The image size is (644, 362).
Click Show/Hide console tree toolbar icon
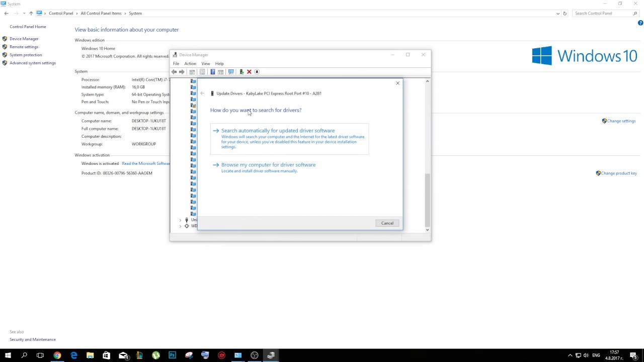coord(192,72)
